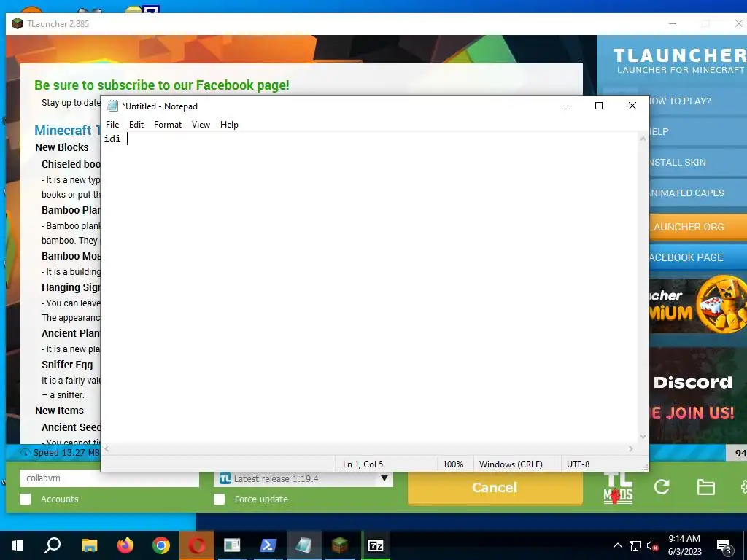Enable the Force update checkbox
Viewport: 747px width, 560px height.
click(x=219, y=499)
